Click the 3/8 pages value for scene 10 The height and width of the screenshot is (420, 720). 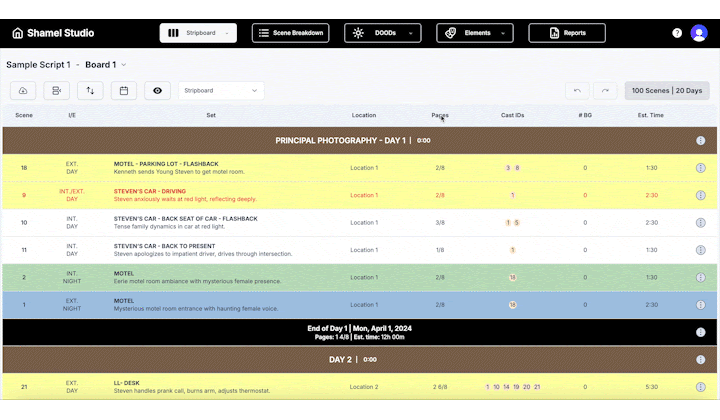click(440, 223)
